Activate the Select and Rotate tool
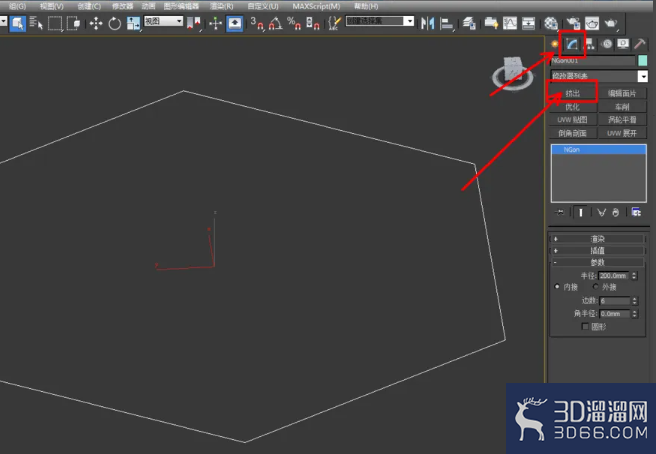This screenshot has height=454, width=656. [115, 23]
